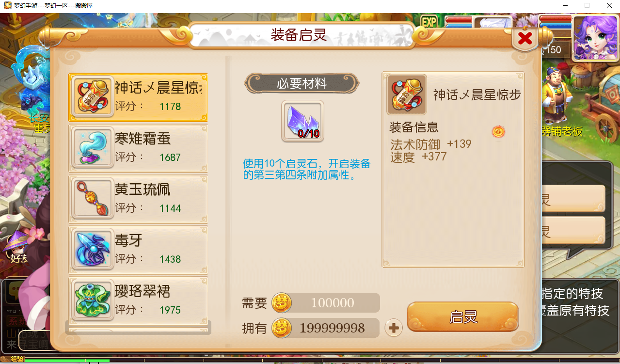620x364 pixels.
Task: Select the 璎珞翠裙 armor icon
Action: click(93, 300)
